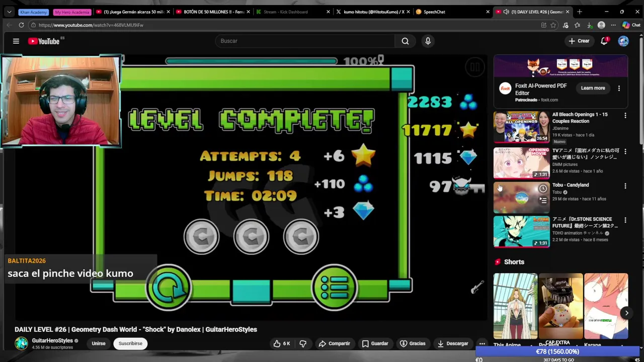Click the Gracias button

click(x=413, y=343)
